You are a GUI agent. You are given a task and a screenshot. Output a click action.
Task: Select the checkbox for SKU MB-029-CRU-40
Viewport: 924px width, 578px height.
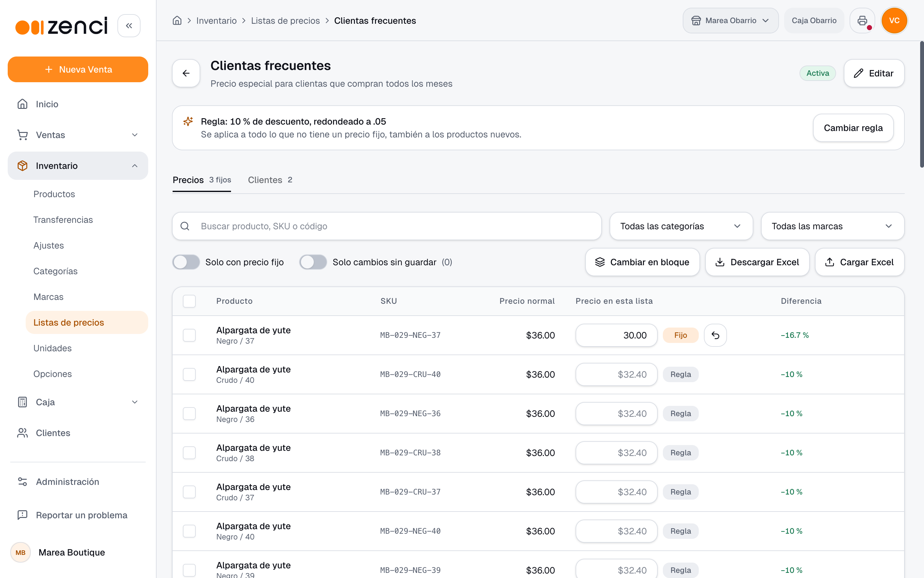[x=189, y=374]
